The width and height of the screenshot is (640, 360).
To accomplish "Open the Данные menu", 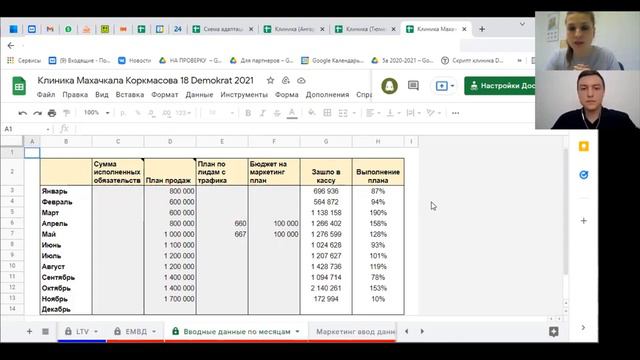I will [199, 95].
